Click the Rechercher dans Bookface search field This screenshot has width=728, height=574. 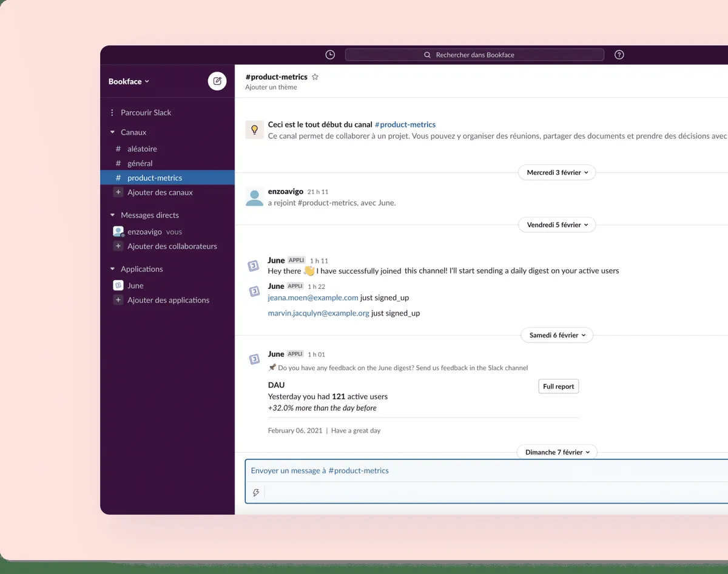point(474,55)
